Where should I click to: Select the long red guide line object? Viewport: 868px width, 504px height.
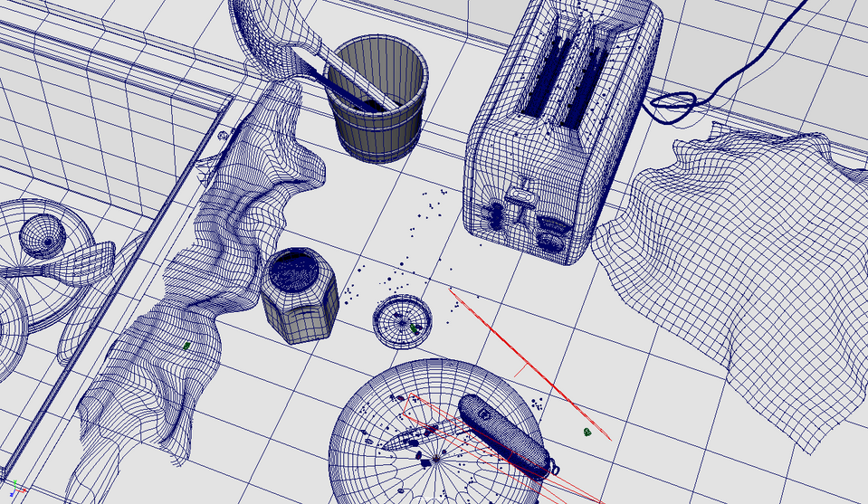point(530,364)
